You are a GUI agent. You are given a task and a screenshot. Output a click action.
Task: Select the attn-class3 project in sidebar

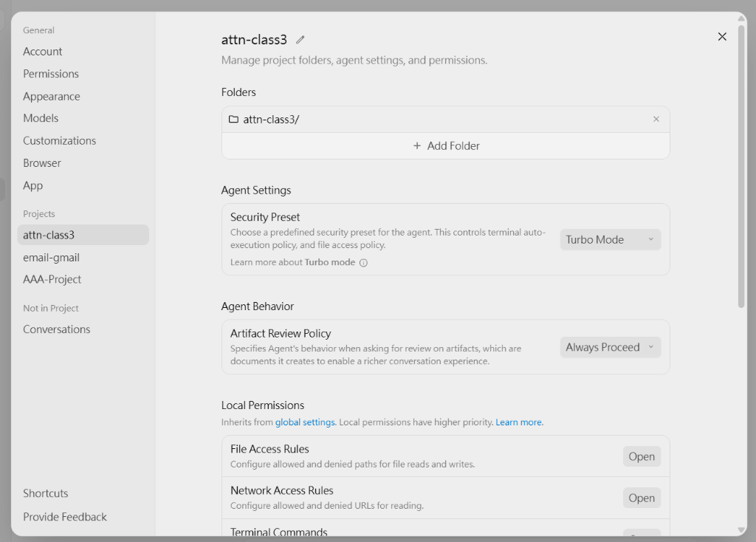(83, 235)
